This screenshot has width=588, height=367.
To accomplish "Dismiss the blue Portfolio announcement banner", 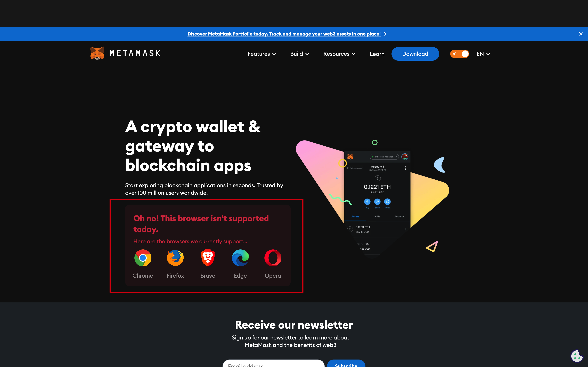I will tap(581, 34).
